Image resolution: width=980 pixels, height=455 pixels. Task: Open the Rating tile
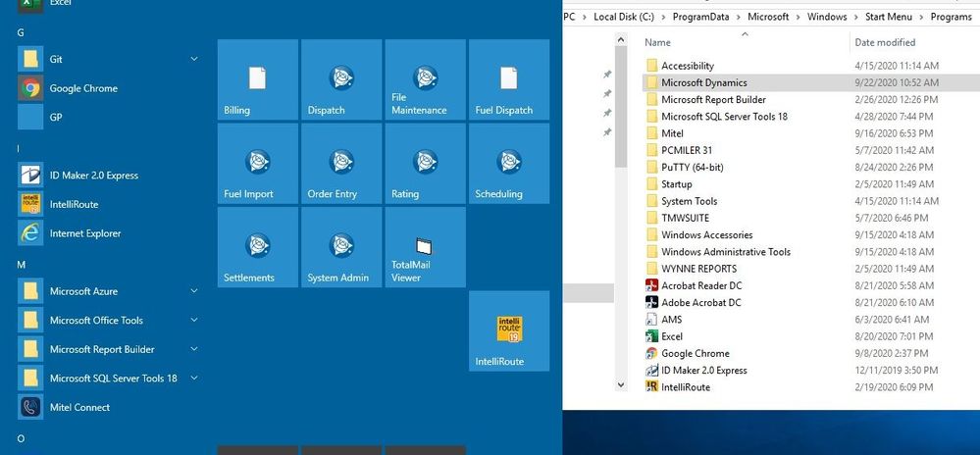[x=425, y=163]
